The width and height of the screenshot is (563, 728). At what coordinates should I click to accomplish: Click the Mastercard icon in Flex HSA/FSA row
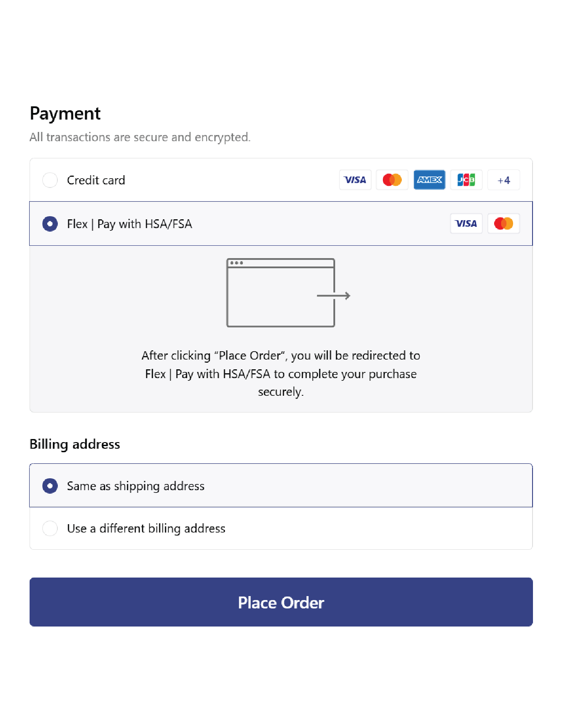503,224
